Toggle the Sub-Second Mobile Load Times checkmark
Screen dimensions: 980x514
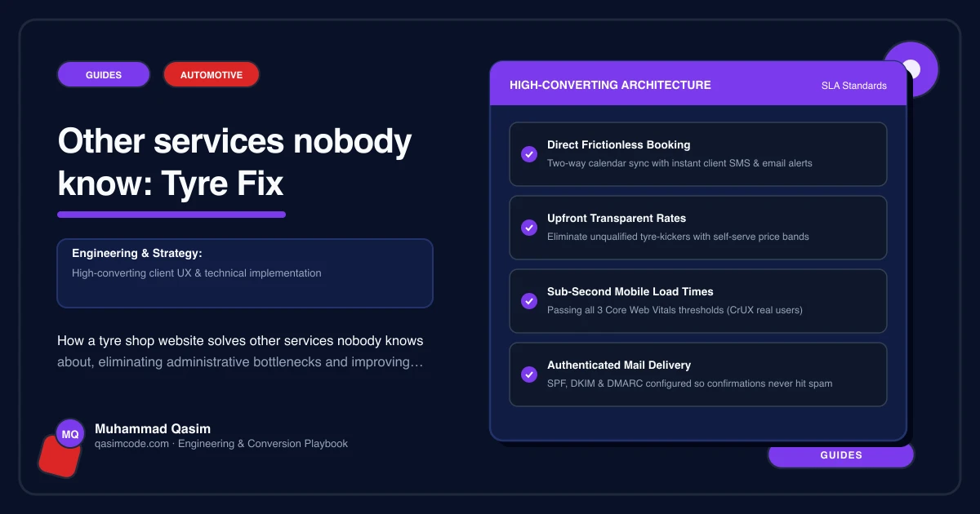(528, 301)
